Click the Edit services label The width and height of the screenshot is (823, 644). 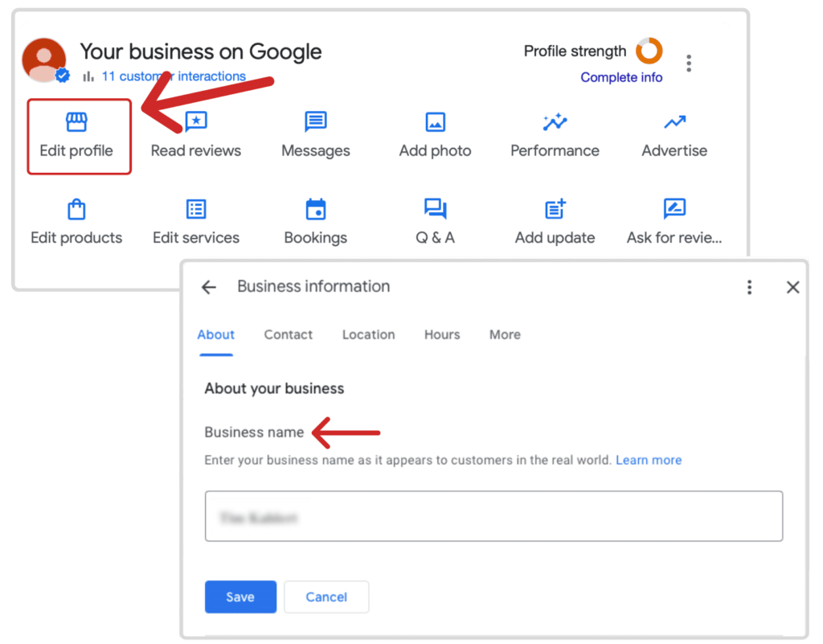(196, 238)
